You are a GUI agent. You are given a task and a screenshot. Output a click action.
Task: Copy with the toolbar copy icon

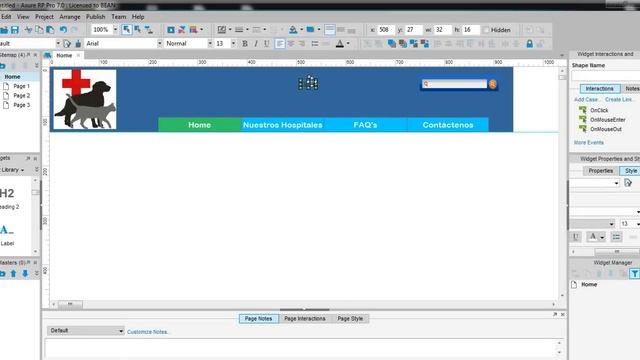[x=39, y=30]
